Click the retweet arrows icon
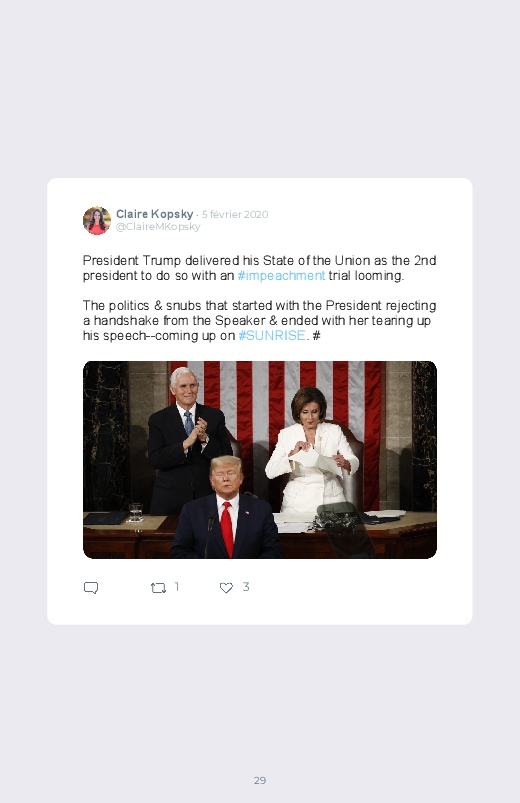 pos(158,588)
